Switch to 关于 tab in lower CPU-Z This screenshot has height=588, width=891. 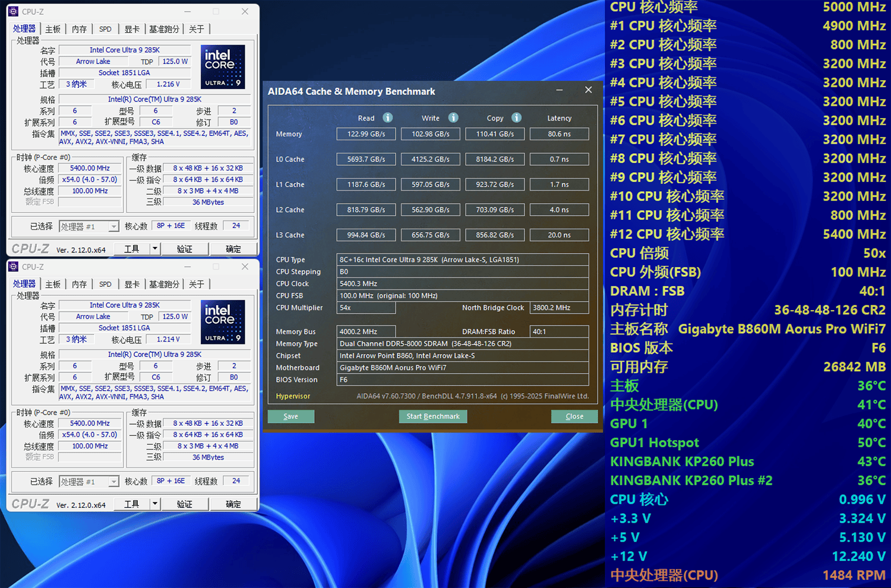click(197, 284)
